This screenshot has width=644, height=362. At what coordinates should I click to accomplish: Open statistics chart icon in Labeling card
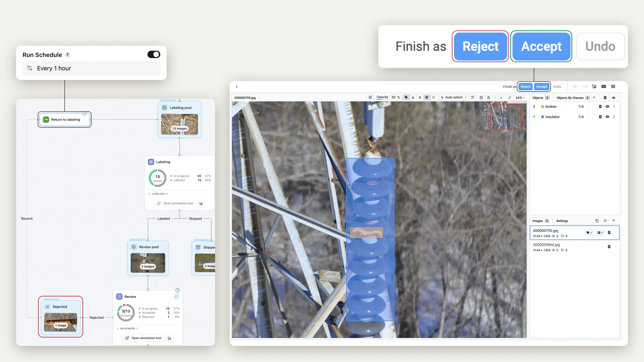tap(201, 203)
